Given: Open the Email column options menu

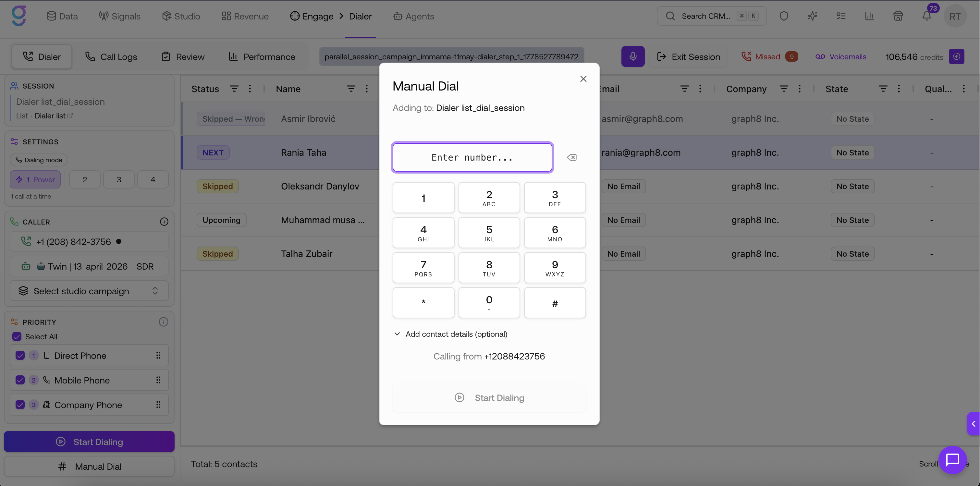Looking at the screenshot, I should (700, 89).
